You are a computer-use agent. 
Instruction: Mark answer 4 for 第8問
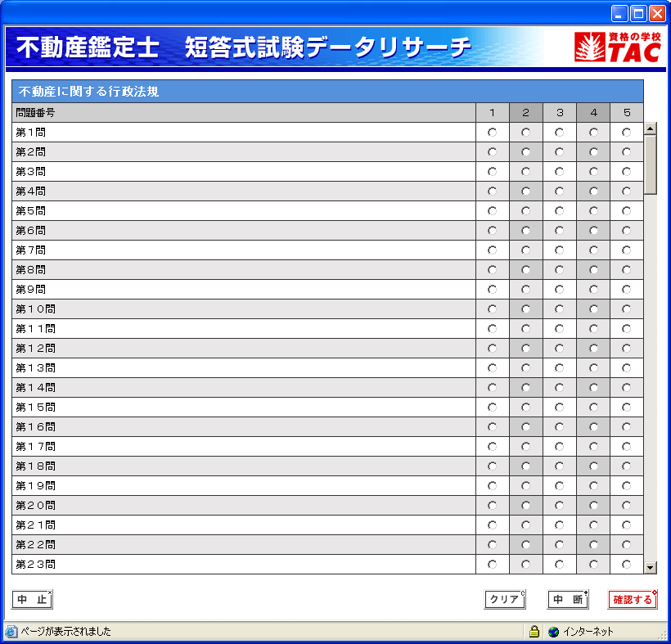coord(592,269)
